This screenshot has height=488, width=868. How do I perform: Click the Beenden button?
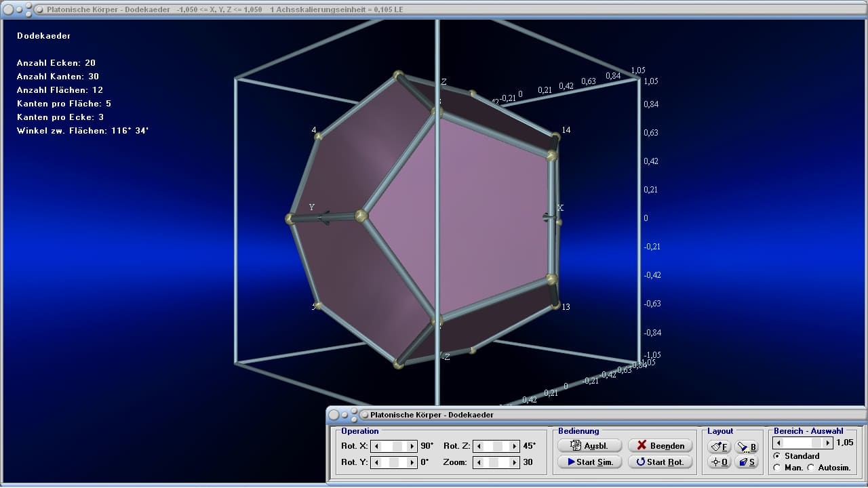[660, 445]
